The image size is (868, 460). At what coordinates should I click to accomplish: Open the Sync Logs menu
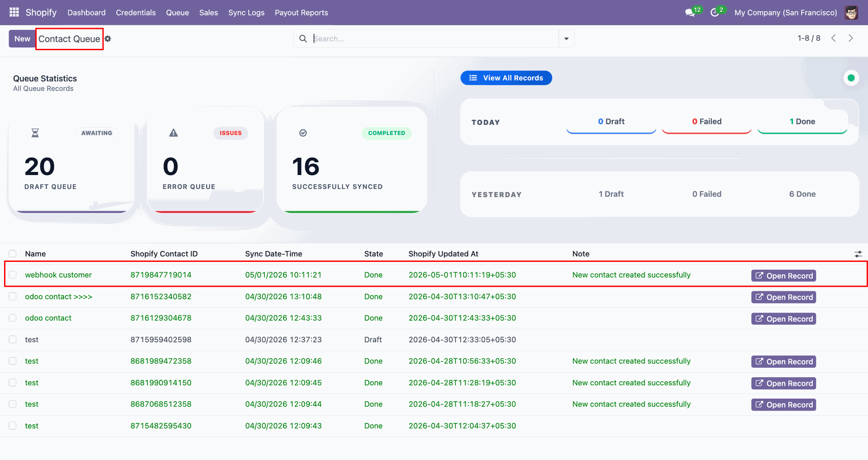coord(246,13)
